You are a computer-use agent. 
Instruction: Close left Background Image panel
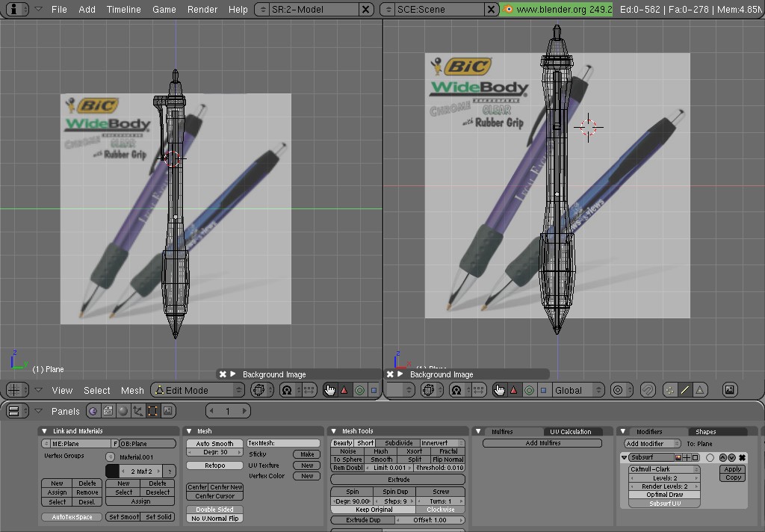pos(223,374)
